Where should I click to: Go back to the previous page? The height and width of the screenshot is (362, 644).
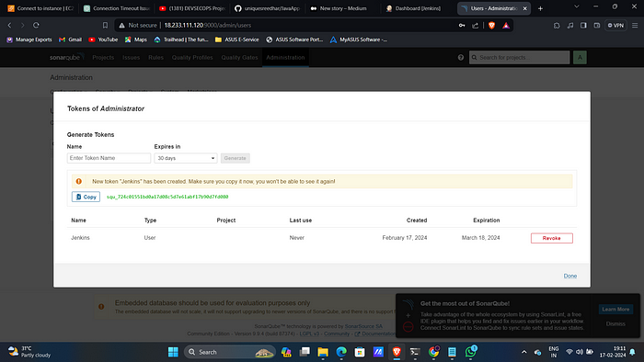pos(9,26)
